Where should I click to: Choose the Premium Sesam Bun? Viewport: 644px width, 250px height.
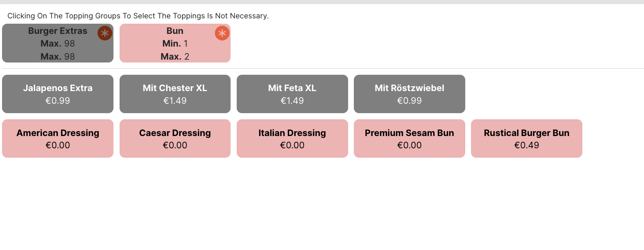pyautogui.click(x=409, y=138)
